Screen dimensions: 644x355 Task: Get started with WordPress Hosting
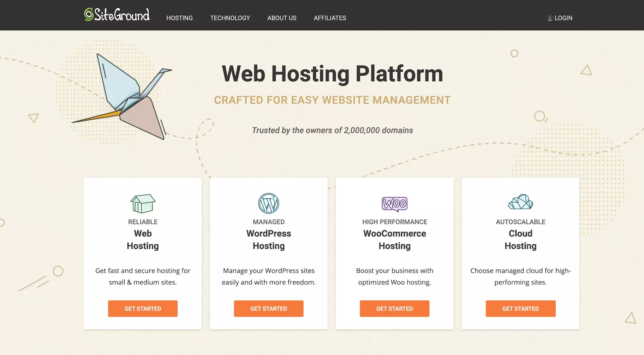tap(268, 308)
